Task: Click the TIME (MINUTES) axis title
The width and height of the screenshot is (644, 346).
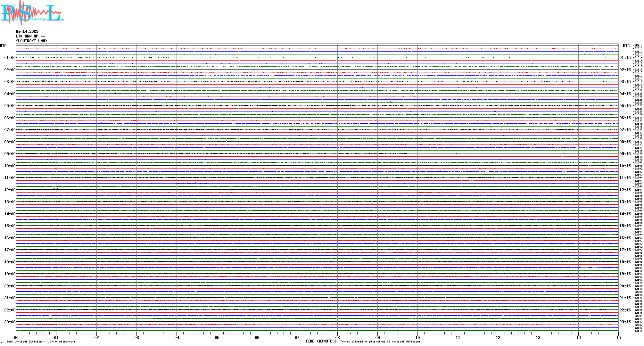Action: click(x=321, y=341)
